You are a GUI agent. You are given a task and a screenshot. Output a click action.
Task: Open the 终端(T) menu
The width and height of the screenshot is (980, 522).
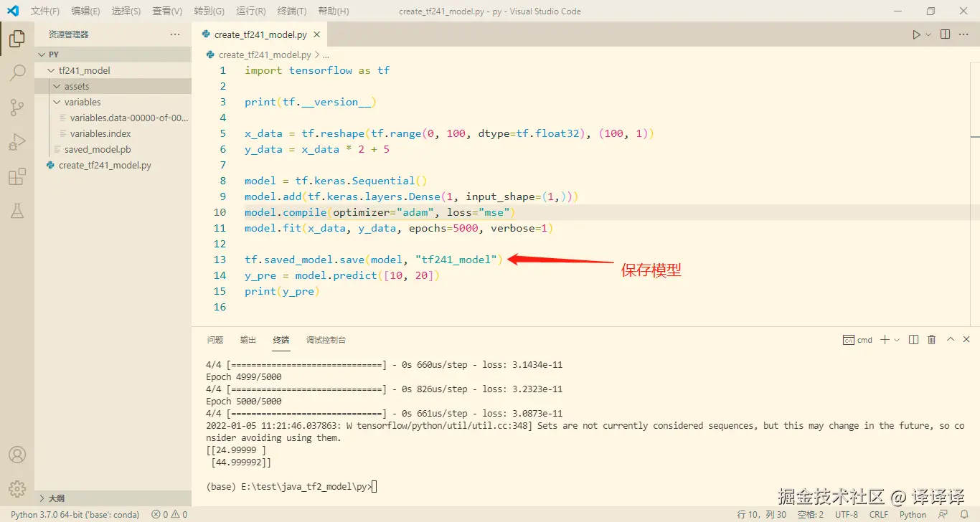291,11
